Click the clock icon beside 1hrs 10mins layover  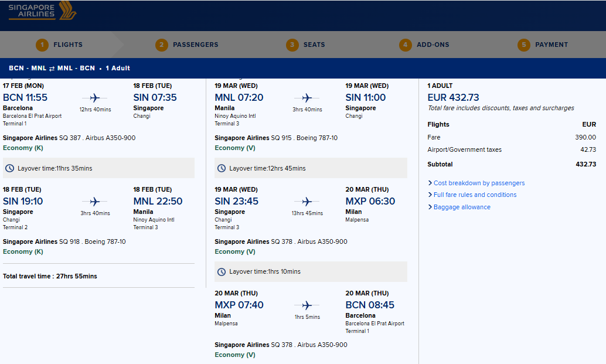(x=222, y=272)
